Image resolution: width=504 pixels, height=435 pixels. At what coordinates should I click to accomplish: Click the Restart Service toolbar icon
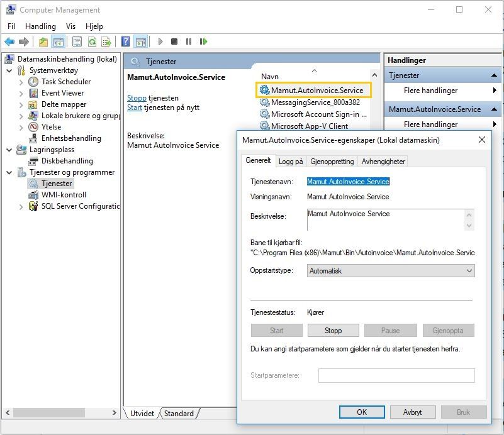pos(203,41)
